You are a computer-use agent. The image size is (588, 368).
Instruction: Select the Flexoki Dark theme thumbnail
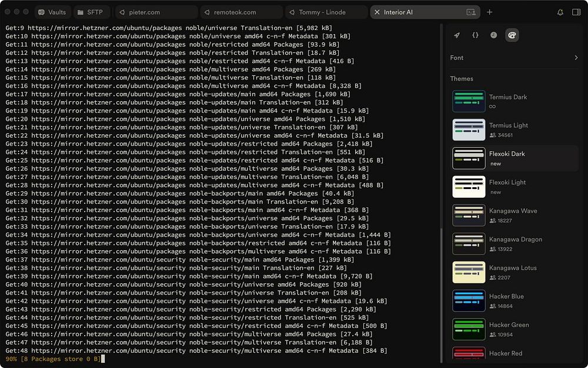point(469,158)
